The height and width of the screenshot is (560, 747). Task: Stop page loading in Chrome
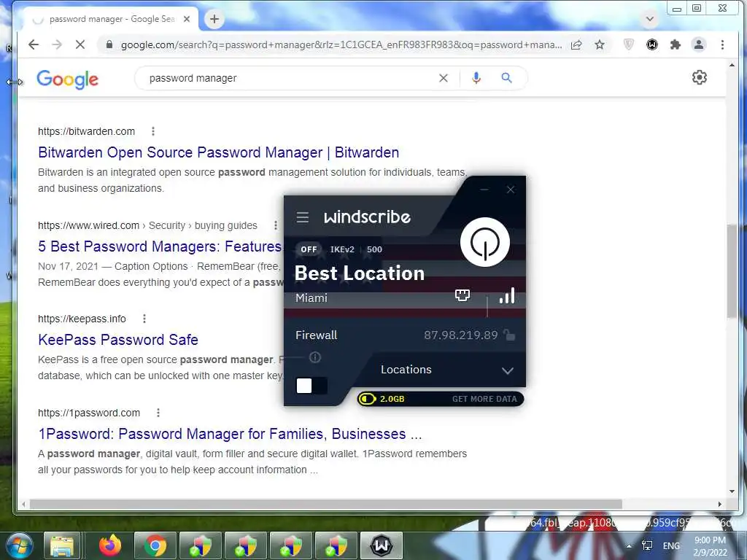(x=80, y=44)
